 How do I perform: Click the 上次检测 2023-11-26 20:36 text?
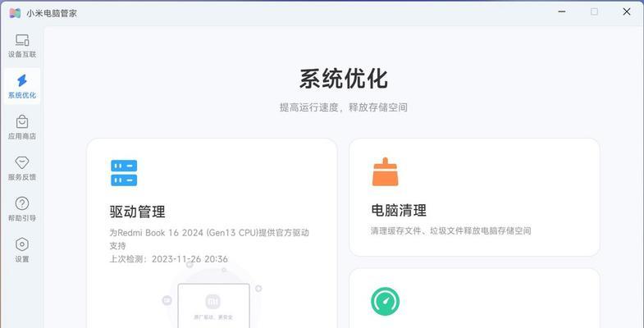[168, 259]
